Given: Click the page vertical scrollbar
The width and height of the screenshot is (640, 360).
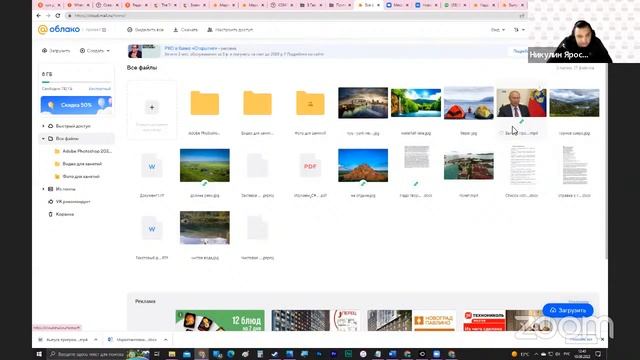Looking at the screenshot, I should coord(606,162).
